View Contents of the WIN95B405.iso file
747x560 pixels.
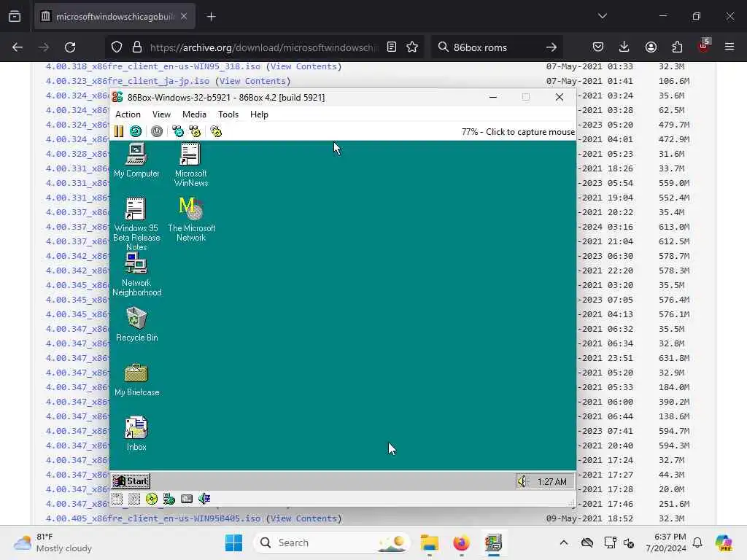tap(303, 518)
